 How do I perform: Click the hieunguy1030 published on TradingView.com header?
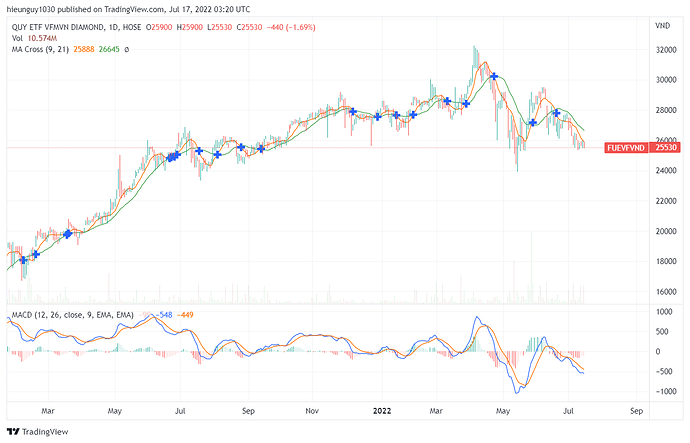click(x=128, y=9)
